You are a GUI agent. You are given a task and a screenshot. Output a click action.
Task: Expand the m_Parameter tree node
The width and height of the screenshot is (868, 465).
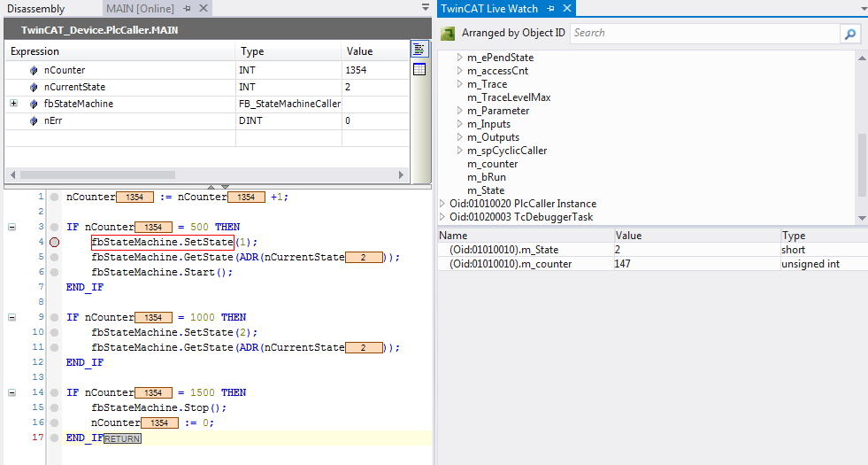coord(459,111)
